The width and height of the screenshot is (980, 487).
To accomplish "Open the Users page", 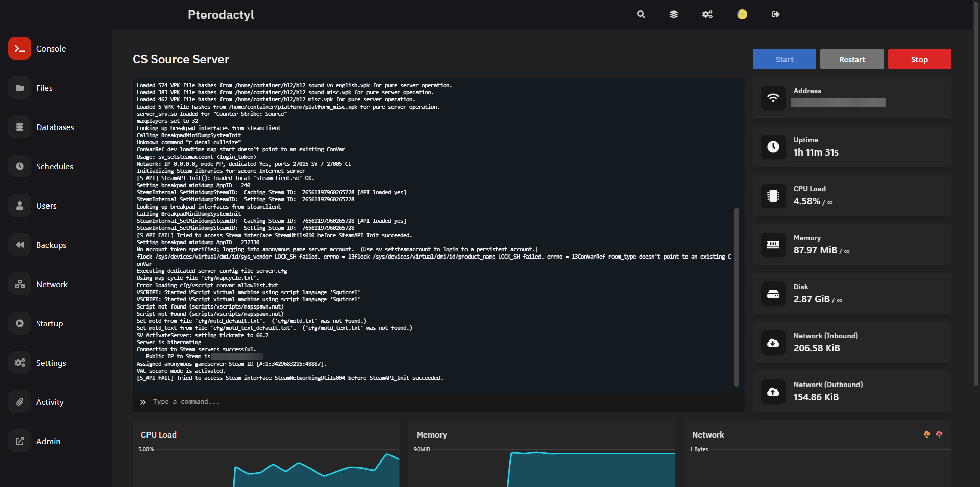I will [46, 206].
